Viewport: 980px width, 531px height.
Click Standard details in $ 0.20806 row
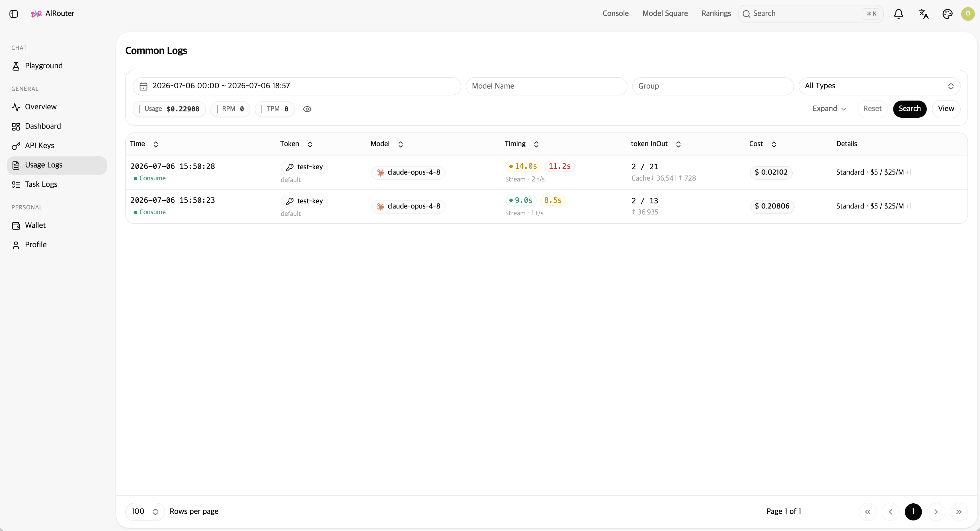(874, 206)
